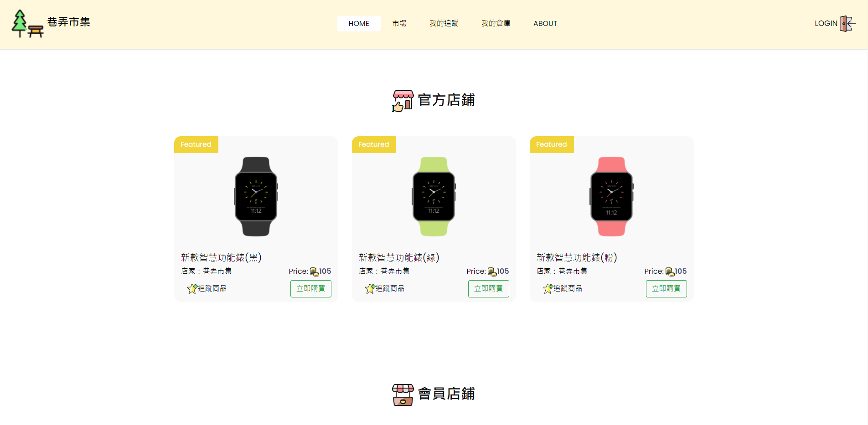Viewport: 868px width, 425px height.
Task: Open 我的追蹤 in the navigation bar
Action: pos(444,24)
